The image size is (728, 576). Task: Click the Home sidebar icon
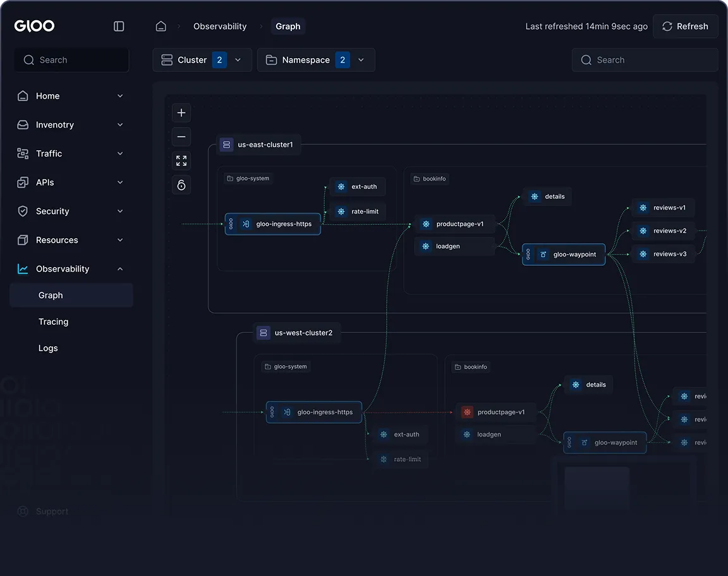click(x=23, y=96)
